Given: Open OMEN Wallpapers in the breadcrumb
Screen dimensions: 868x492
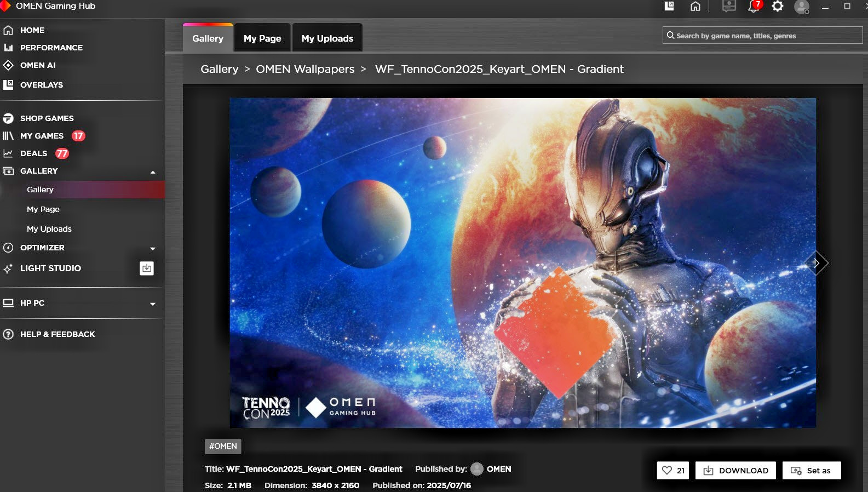Looking at the screenshot, I should [305, 69].
